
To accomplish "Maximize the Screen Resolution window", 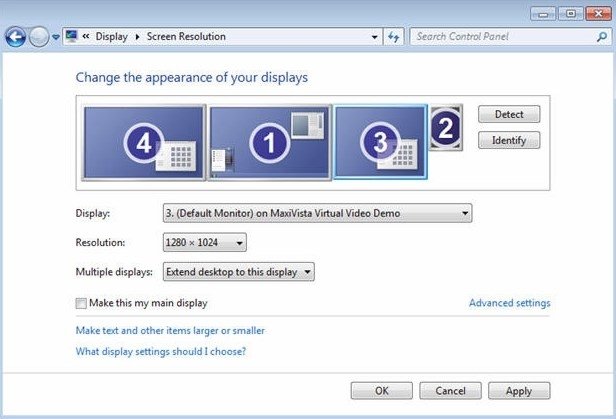I will click(571, 14).
